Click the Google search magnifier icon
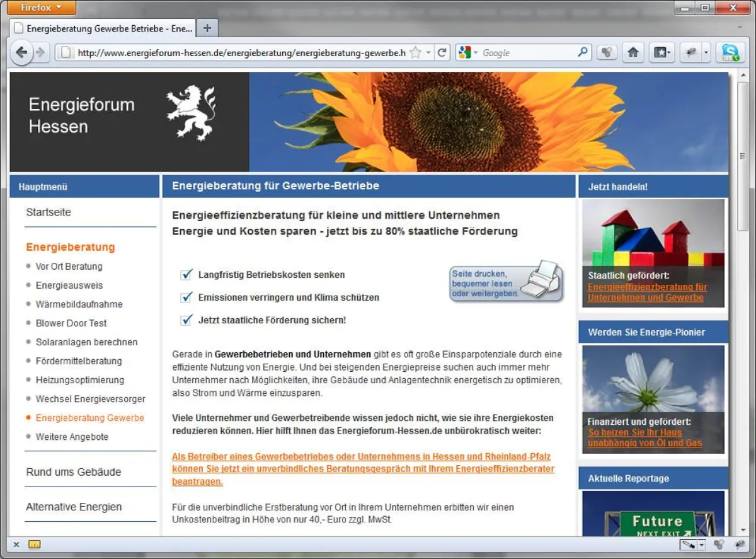 click(583, 52)
